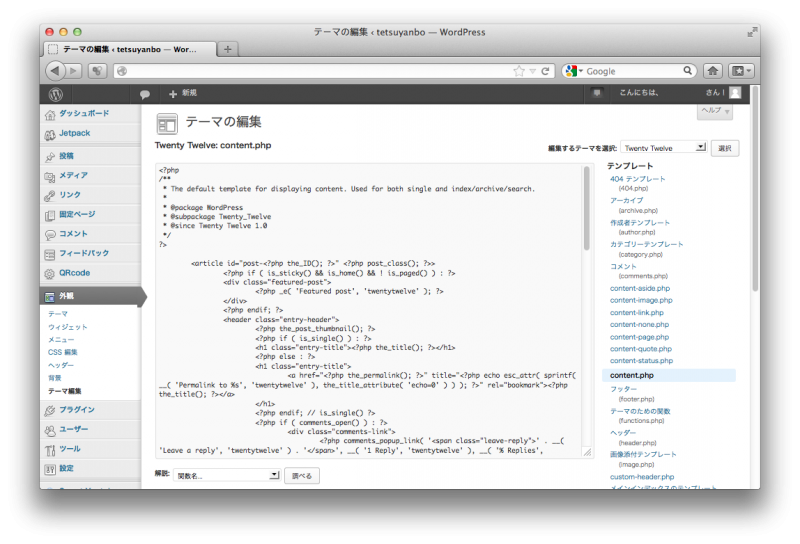Click the page vertical scrollbar

(755, 189)
